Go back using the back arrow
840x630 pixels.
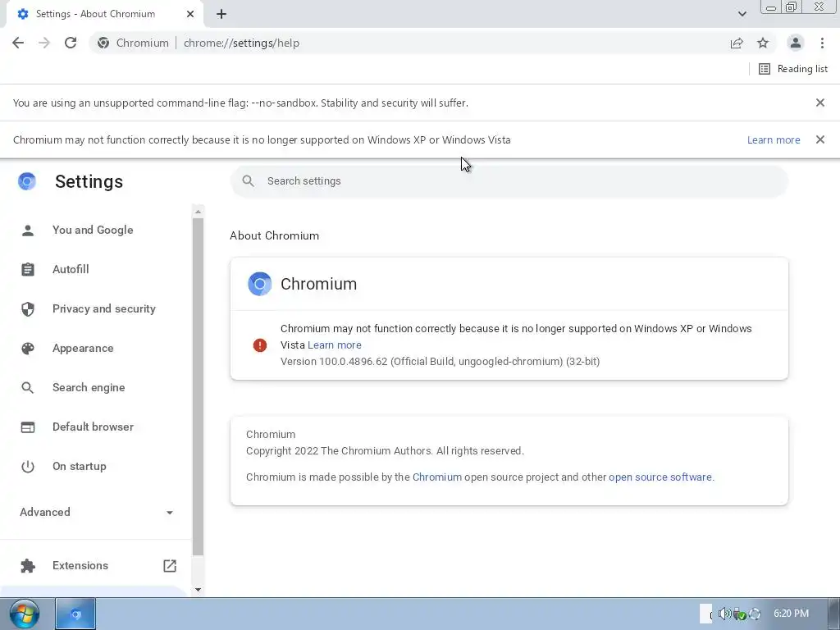[18, 43]
